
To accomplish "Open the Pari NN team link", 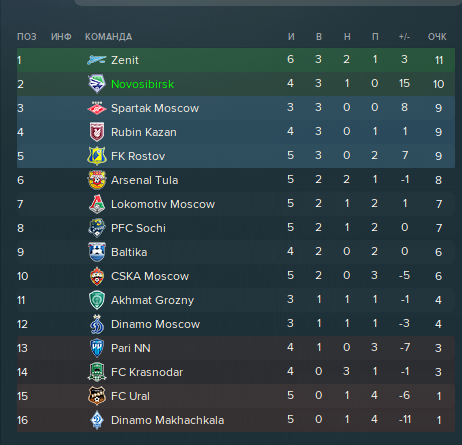I will [x=131, y=348].
